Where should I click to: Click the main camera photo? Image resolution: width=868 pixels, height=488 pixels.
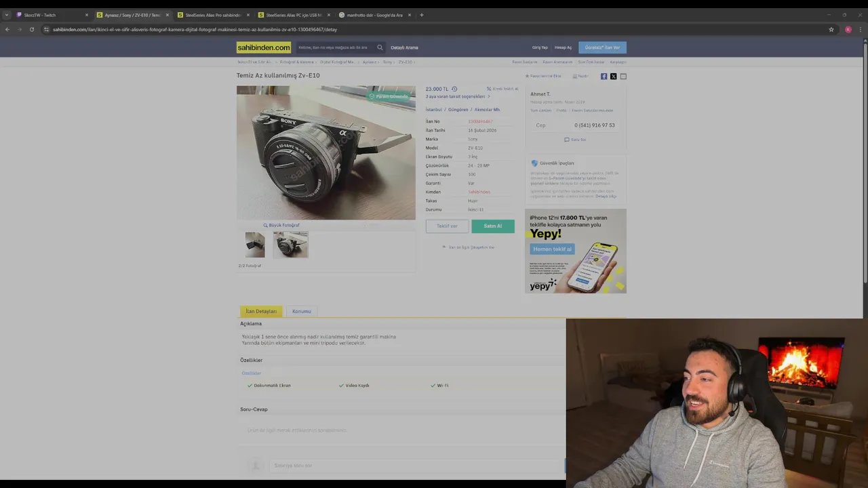(326, 152)
